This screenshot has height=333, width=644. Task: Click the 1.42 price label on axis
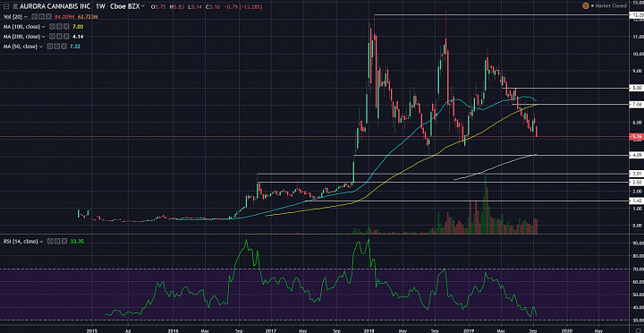[x=637, y=201]
